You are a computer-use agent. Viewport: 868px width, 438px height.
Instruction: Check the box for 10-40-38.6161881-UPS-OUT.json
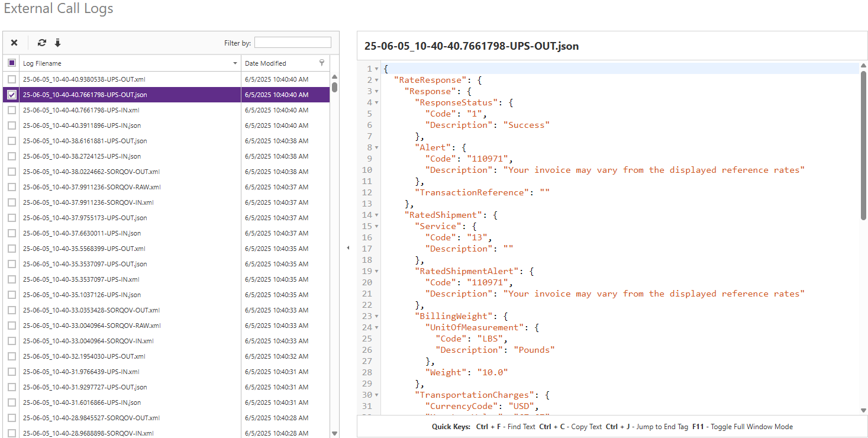(12, 141)
